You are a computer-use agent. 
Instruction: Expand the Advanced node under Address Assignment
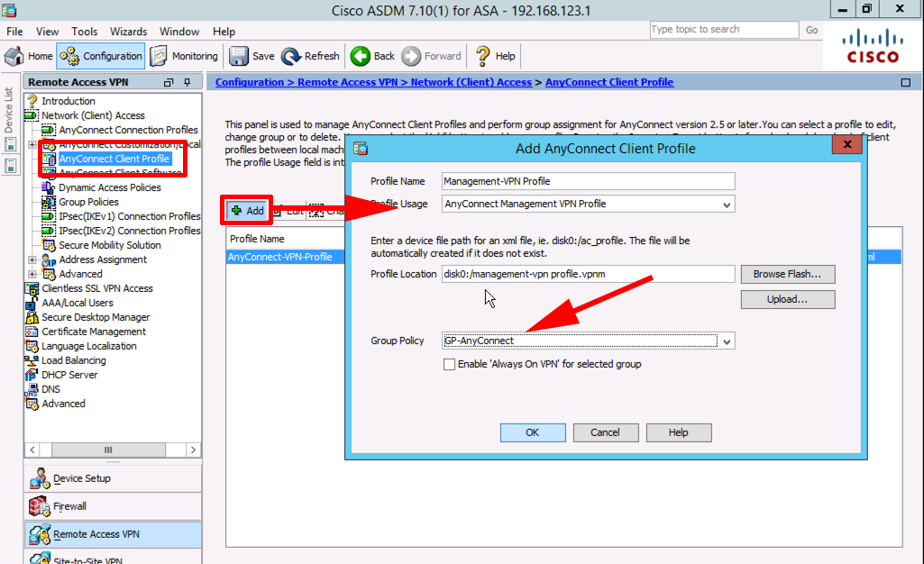coord(32,274)
